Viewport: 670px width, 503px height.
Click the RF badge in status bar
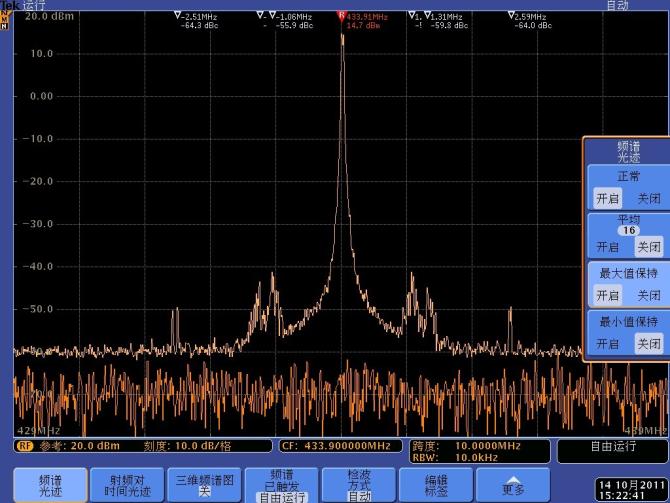point(25,446)
